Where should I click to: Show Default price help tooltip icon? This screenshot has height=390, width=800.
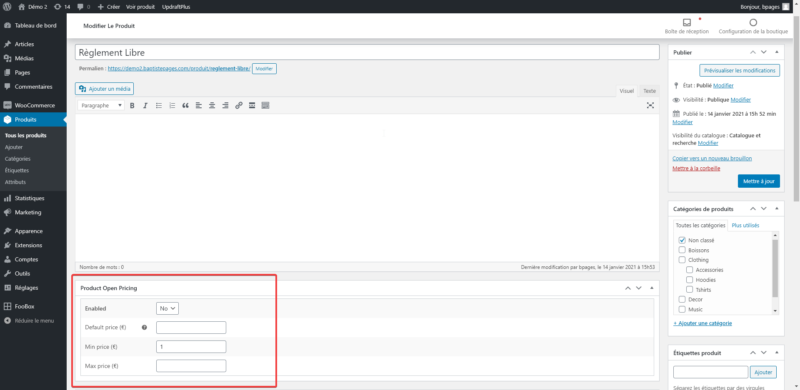click(x=144, y=328)
